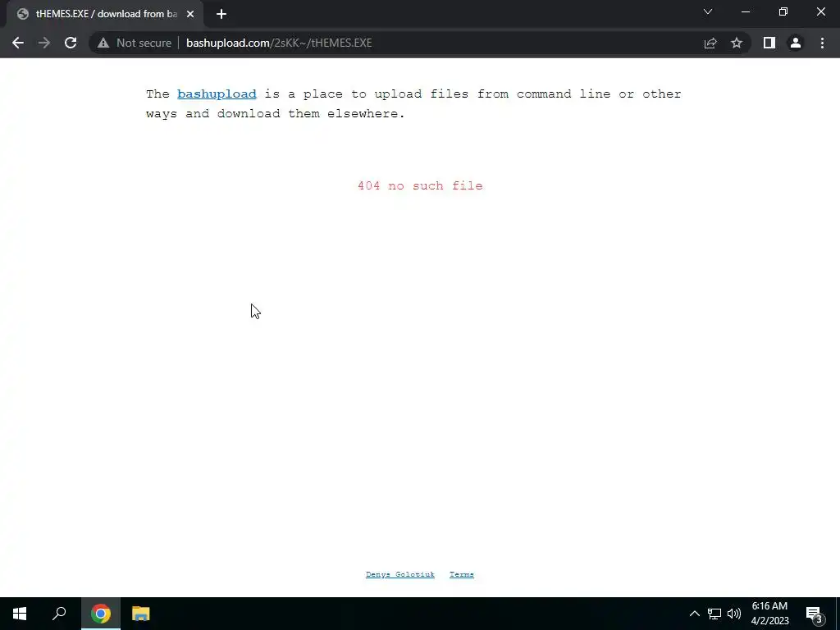Image resolution: width=840 pixels, height=630 pixels.
Task: Click the Chrome taskbar icon
Action: pyautogui.click(x=101, y=614)
